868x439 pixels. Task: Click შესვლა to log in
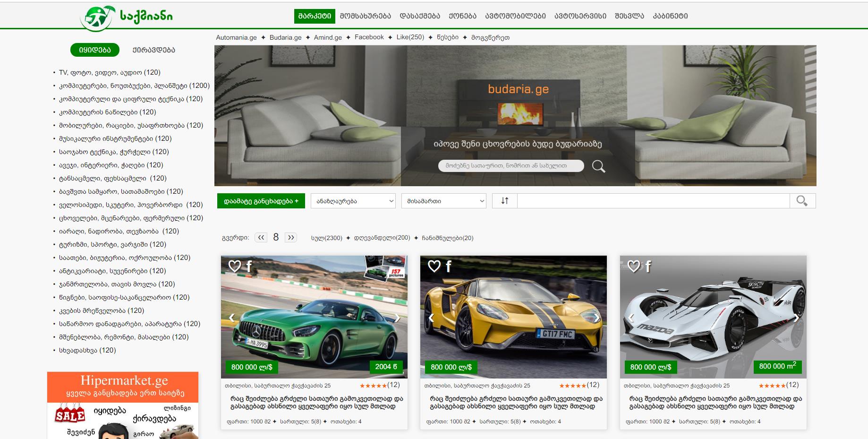point(630,16)
